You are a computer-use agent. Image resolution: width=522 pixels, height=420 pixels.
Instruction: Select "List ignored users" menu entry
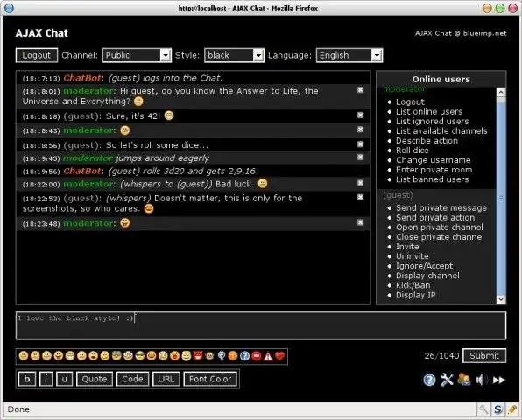click(432, 121)
